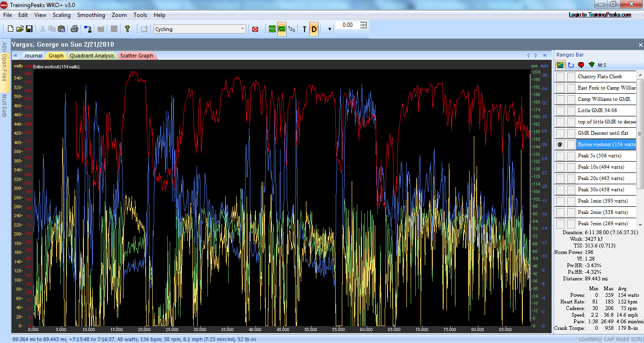644x343 pixels.
Task: Check first box beside Chantry Flats Climb
Action: [x=560, y=77]
